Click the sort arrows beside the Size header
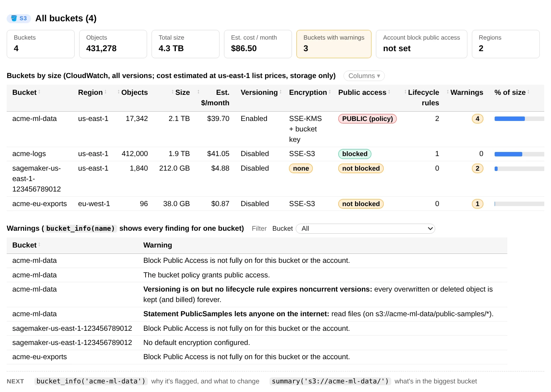551x392 pixels. coord(172,92)
